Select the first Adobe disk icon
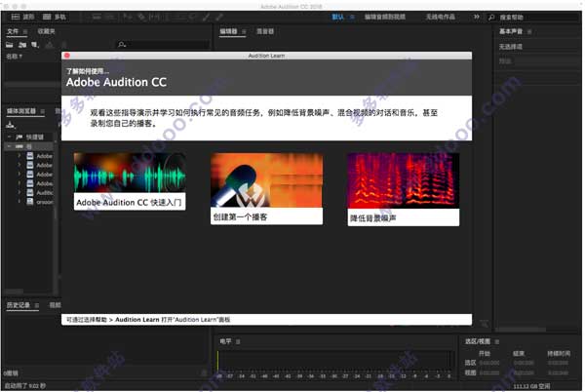 click(x=30, y=156)
